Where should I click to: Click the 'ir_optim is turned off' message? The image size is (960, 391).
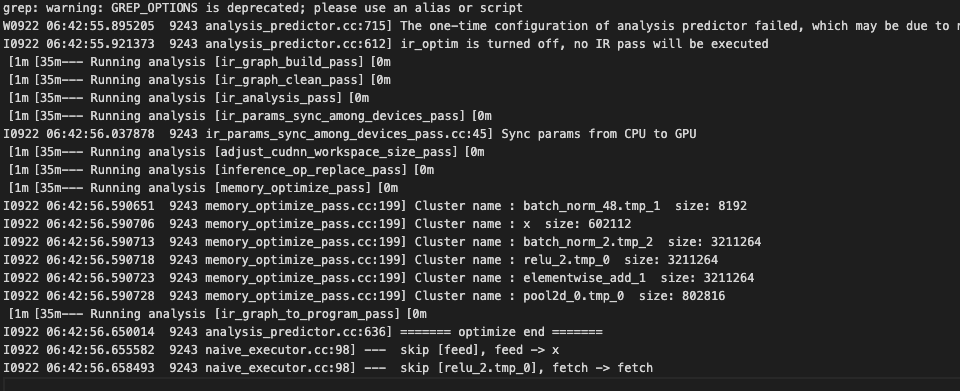click(584, 44)
